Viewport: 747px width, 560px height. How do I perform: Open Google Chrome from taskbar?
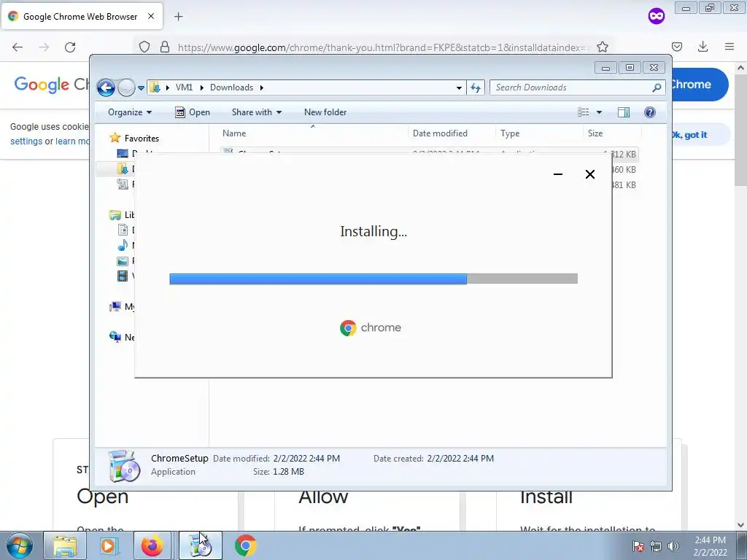[x=245, y=545]
